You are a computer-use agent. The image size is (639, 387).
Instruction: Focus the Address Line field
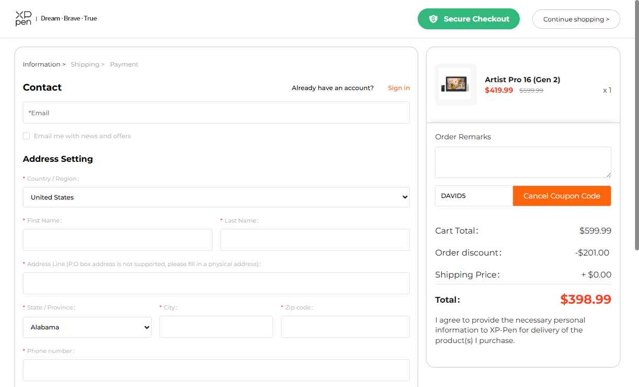click(216, 283)
